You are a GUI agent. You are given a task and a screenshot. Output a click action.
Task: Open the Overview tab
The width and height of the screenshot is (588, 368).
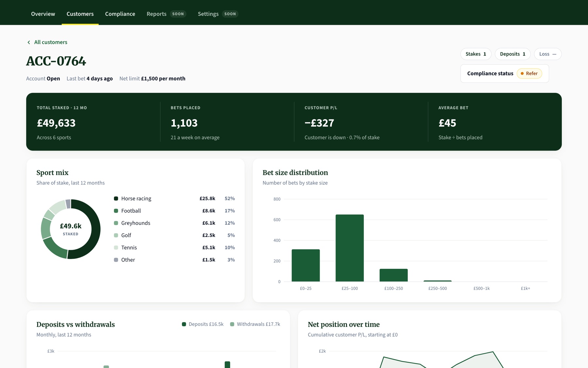43,14
